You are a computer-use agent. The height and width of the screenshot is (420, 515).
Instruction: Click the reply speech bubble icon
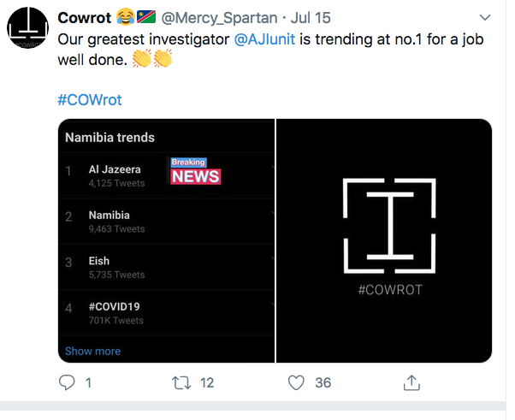pyautogui.click(x=67, y=382)
